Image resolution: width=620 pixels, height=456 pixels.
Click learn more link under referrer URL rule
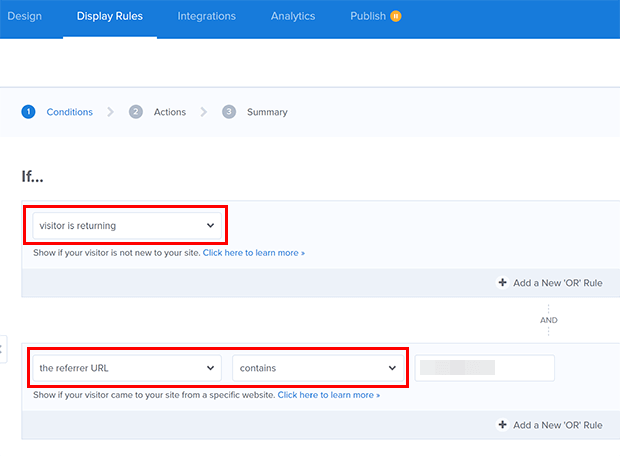(329, 395)
